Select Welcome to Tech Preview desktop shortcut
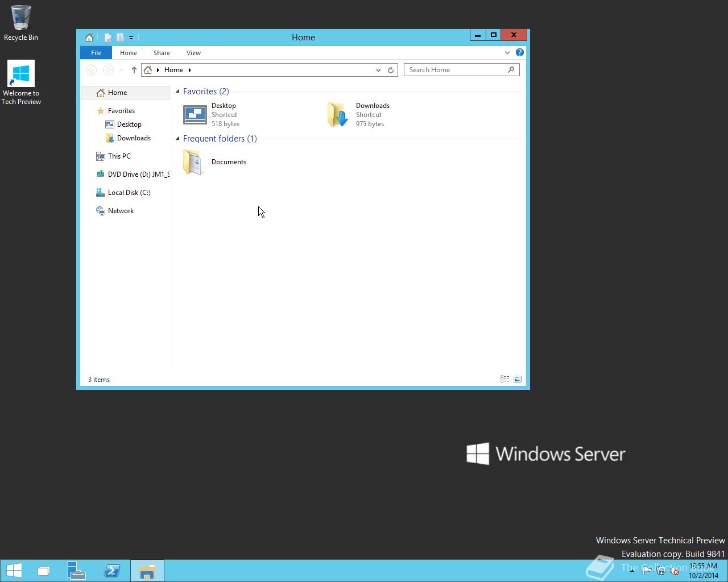This screenshot has height=582, width=728. [21, 82]
